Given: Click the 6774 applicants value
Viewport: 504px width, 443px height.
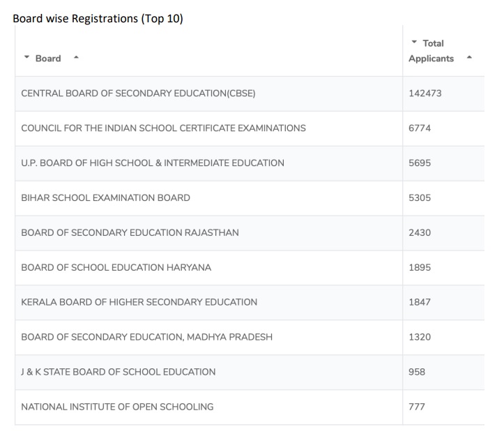Looking at the screenshot, I should (420, 128).
